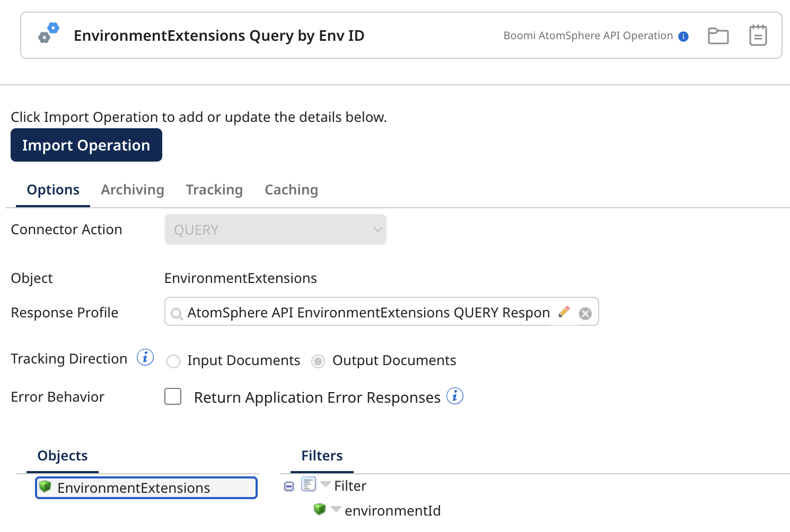790x532 pixels.
Task: Click the Import Operation button
Action: (x=86, y=145)
